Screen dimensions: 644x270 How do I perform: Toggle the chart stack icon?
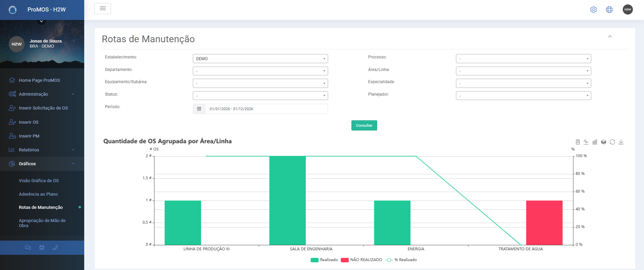pos(603,142)
